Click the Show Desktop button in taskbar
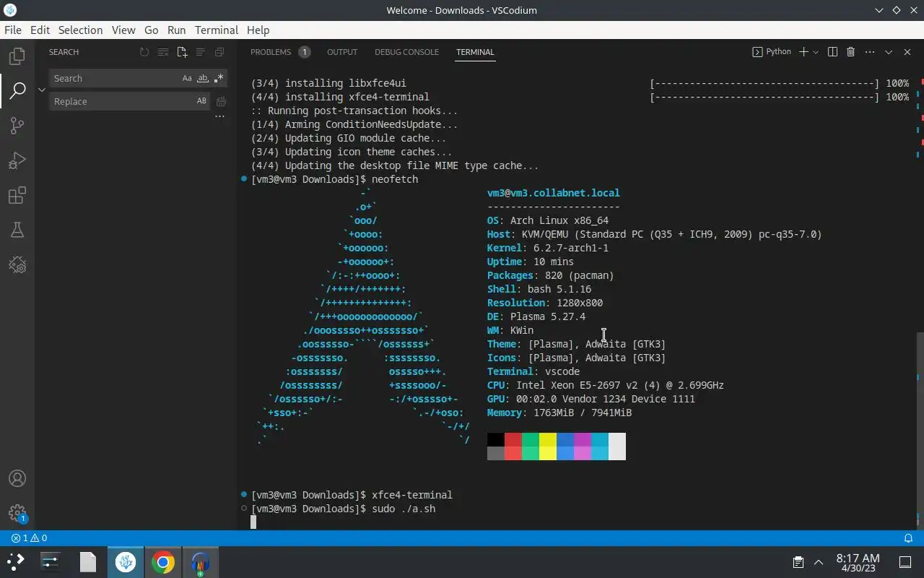This screenshot has height=578, width=924. point(905,562)
